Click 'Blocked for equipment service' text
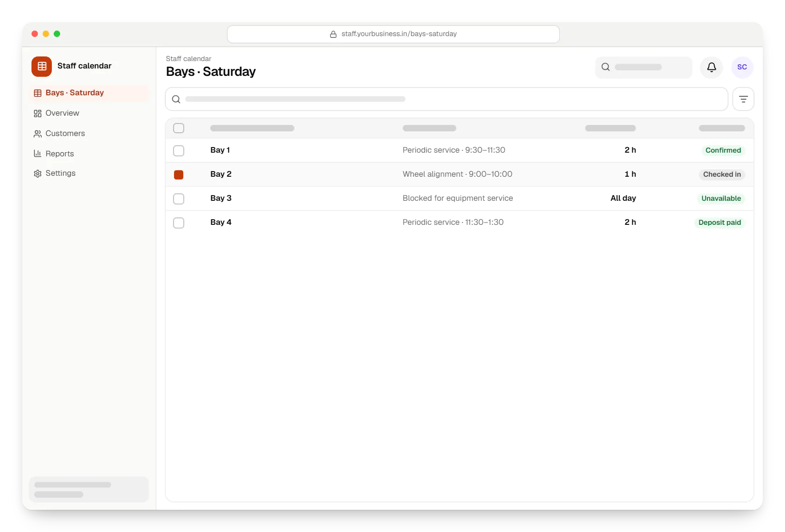This screenshot has height=532, width=785. (x=458, y=198)
